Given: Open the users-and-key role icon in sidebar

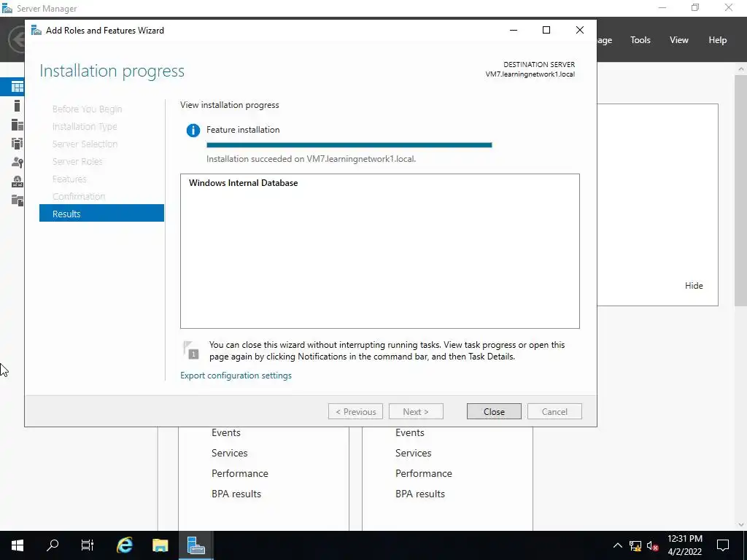Looking at the screenshot, I should (18, 163).
